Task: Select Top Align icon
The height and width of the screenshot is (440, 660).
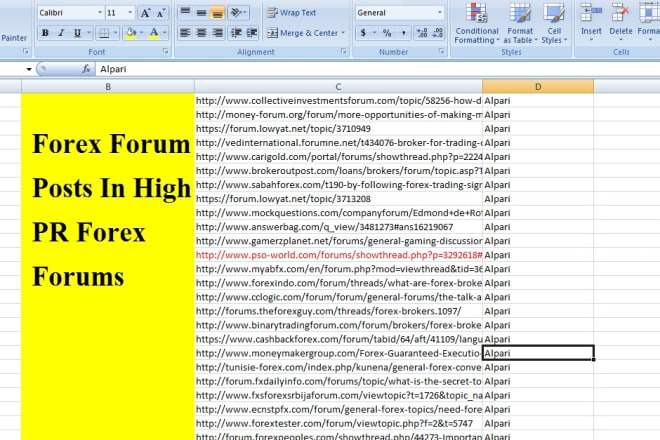Action: [x=185, y=12]
